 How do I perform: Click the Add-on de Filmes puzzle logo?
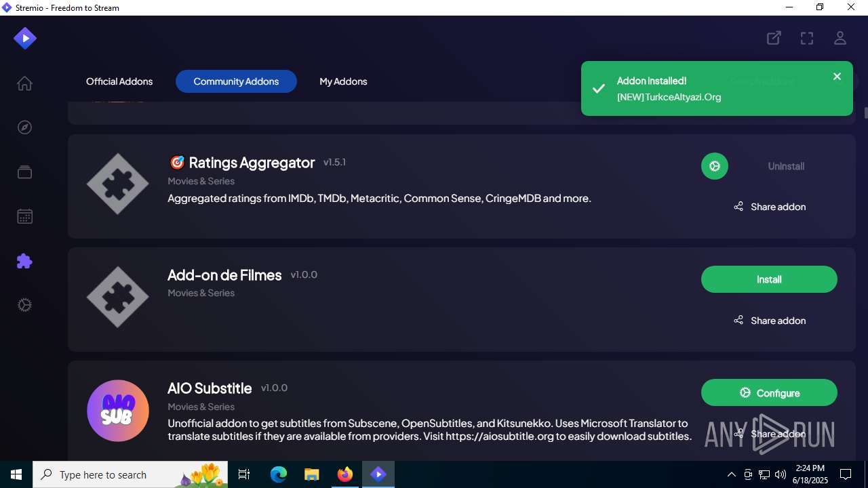click(118, 297)
